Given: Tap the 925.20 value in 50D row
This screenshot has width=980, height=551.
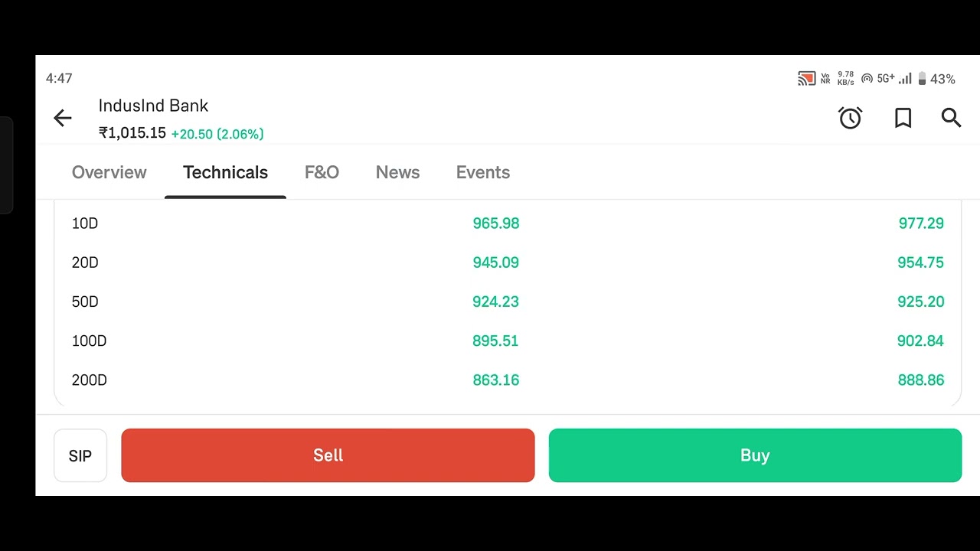Looking at the screenshot, I should click(921, 302).
